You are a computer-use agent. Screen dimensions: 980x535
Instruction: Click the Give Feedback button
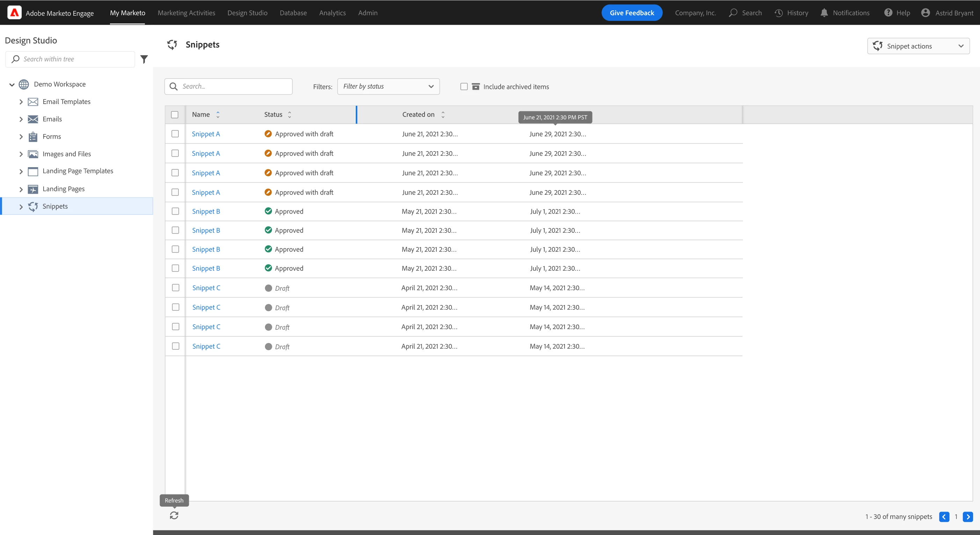[x=632, y=13]
